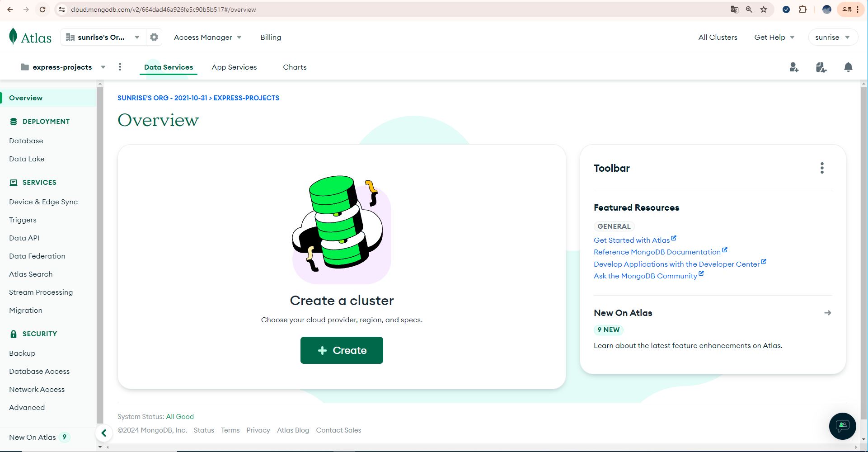Viewport: 868px width, 452px height.
Task: Select Overview in the sidebar
Action: pyautogui.click(x=48, y=98)
